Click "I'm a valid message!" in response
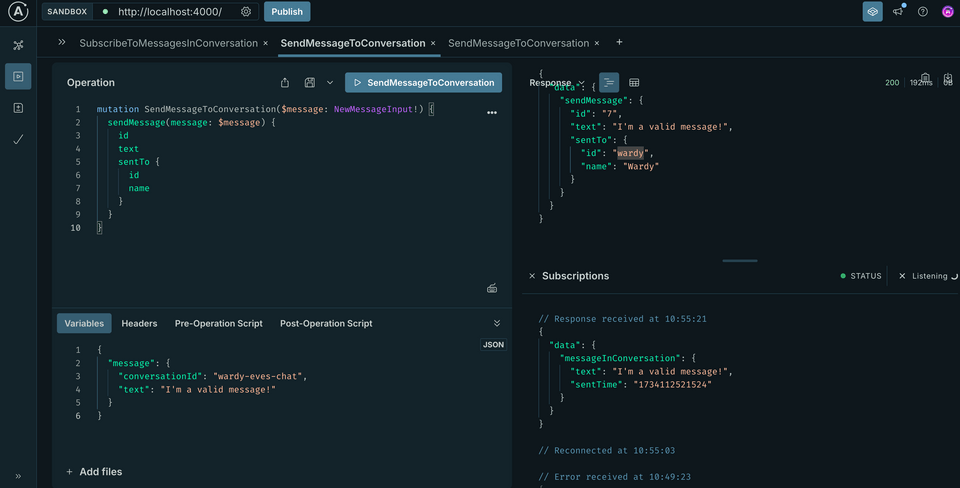 click(x=672, y=127)
